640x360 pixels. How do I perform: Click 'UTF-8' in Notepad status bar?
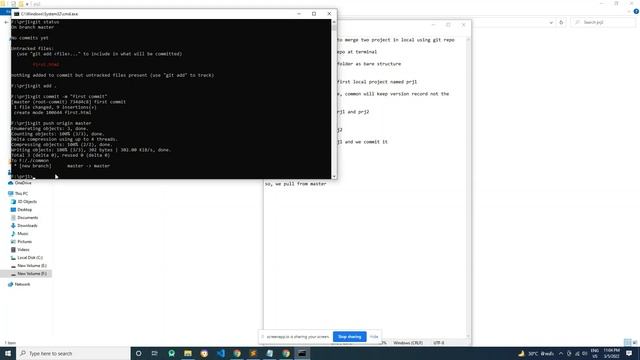pos(439,343)
